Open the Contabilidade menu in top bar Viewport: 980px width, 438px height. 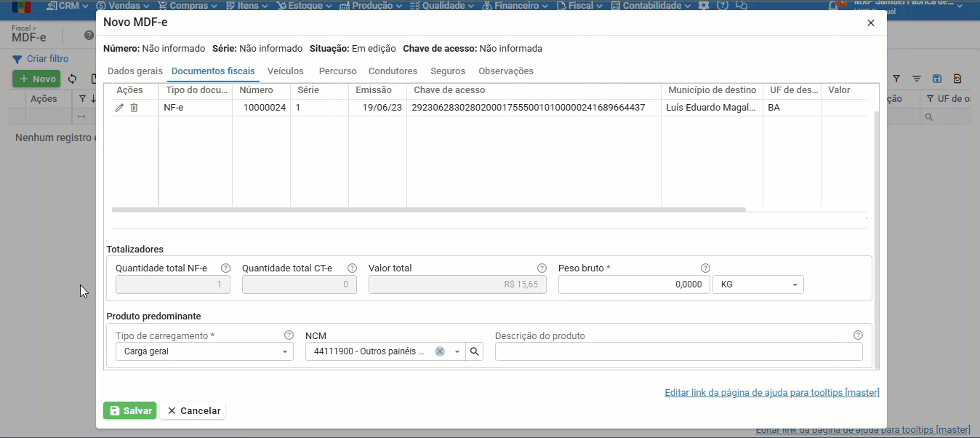click(x=652, y=5)
